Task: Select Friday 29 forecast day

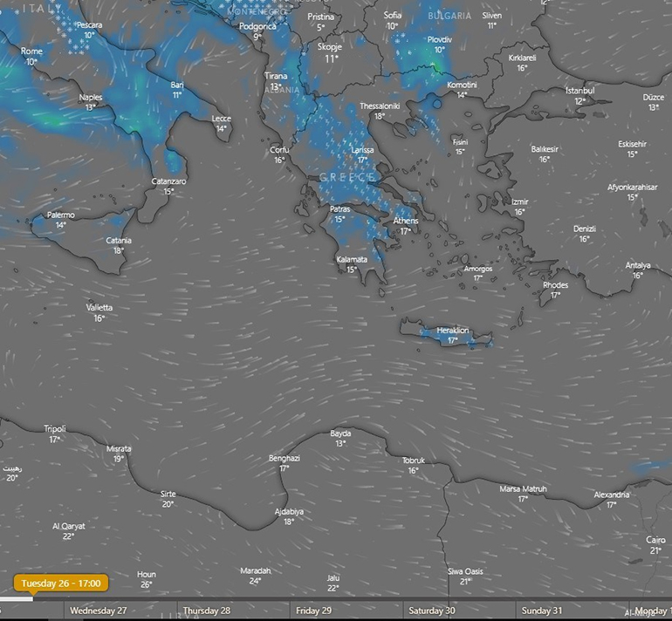Action: click(x=314, y=611)
